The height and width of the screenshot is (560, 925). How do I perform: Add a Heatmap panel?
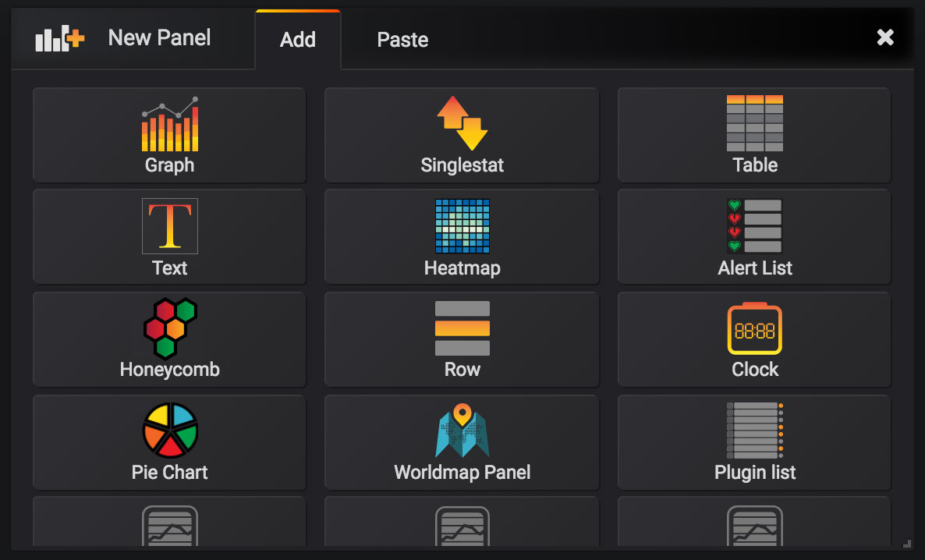pos(461,236)
